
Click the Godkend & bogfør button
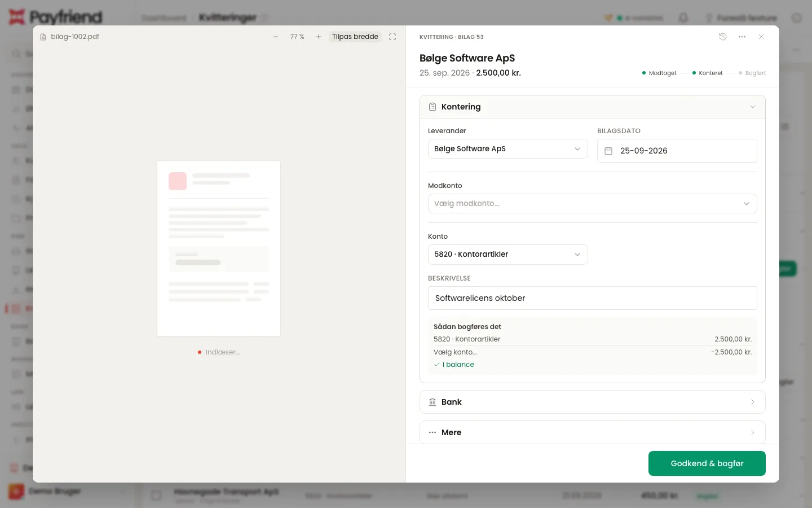click(707, 463)
